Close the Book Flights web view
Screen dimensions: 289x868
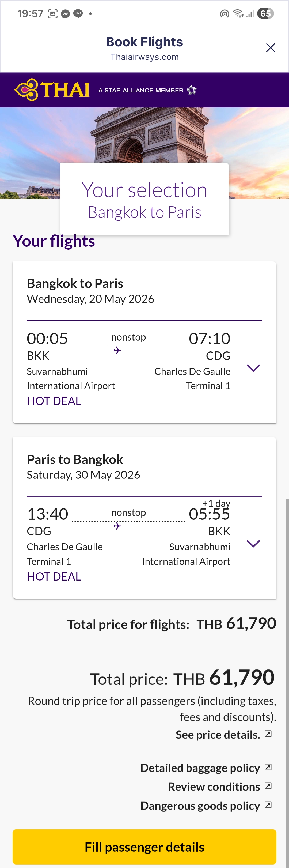tap(271, 48)
